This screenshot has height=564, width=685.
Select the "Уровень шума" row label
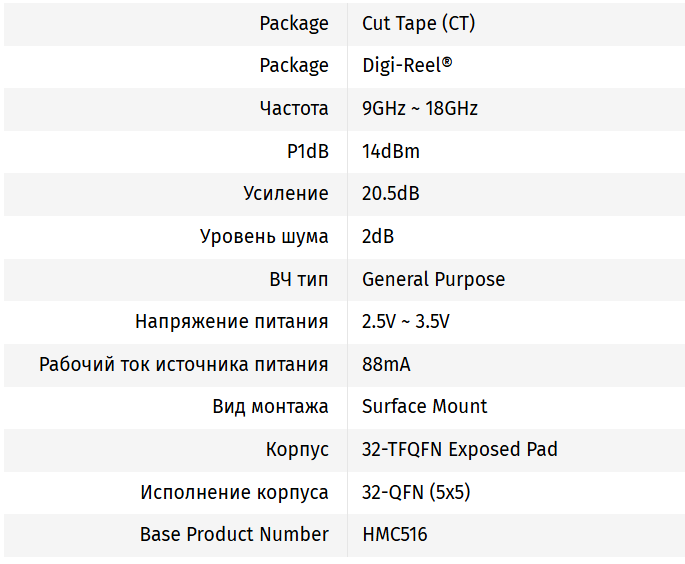[264, 237]
